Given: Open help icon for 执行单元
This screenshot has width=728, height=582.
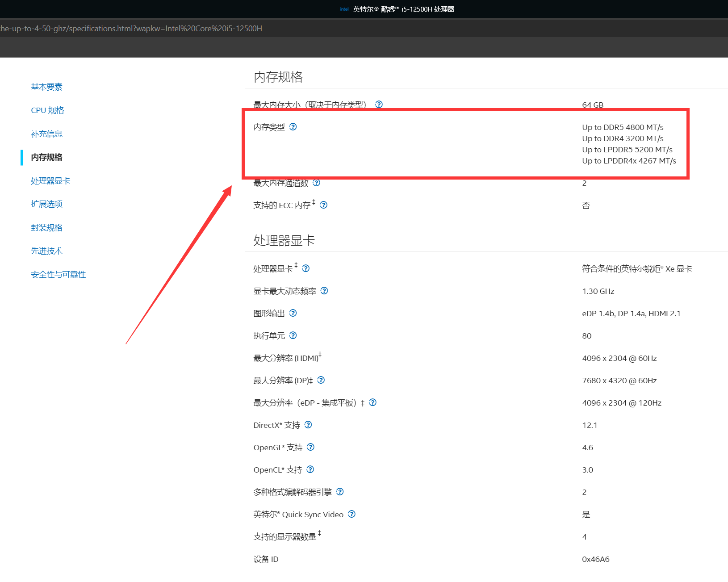Looking at the screenshot, I should 293,335.
